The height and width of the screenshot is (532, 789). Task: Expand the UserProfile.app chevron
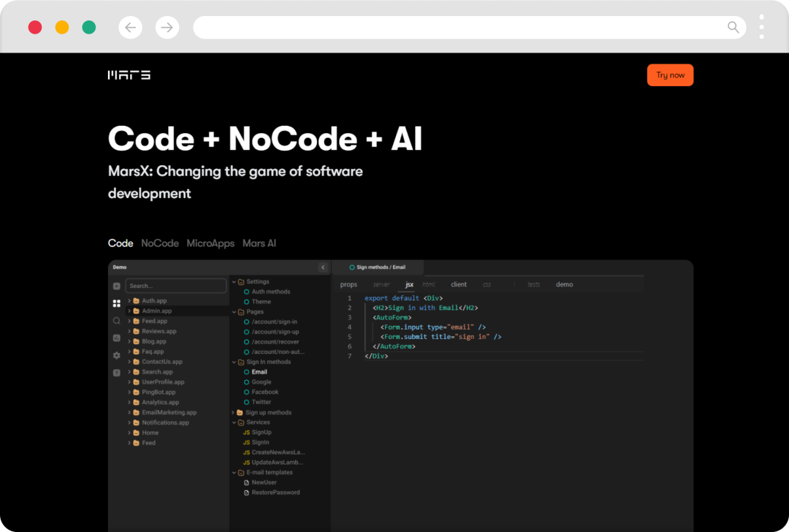pos(129,382)
